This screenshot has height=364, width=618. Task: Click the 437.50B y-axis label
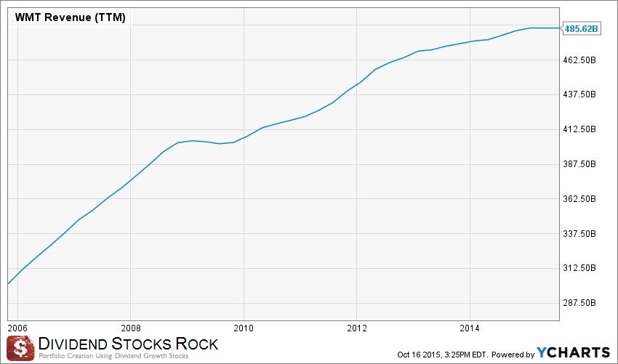coord(580,94)
